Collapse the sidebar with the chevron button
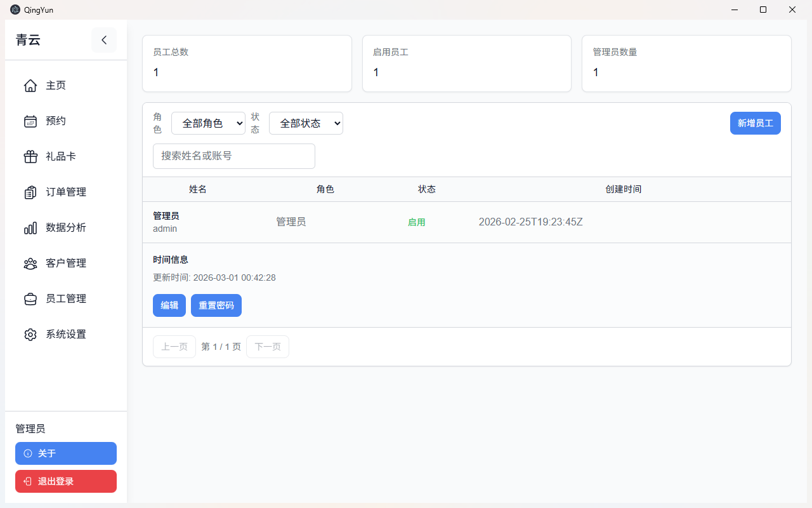 tap(104, 40)
